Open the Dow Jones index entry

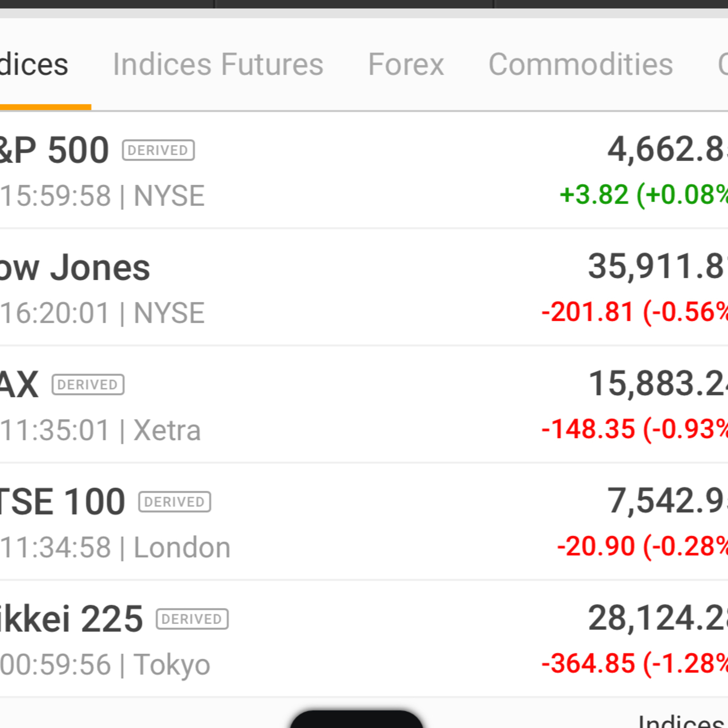(75, 268)
